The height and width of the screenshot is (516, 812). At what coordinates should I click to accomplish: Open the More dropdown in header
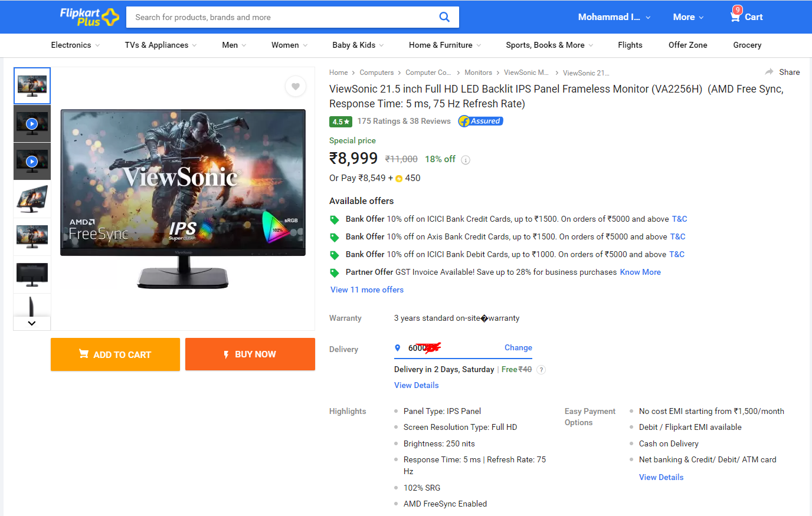click(688, 17)
